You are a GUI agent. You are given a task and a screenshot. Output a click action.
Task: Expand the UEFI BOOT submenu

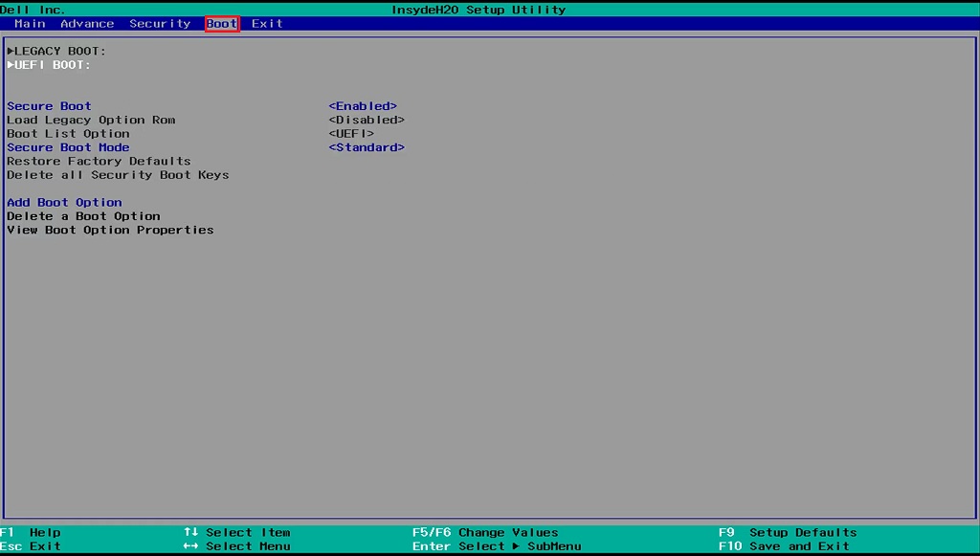[x=49, y=65]
